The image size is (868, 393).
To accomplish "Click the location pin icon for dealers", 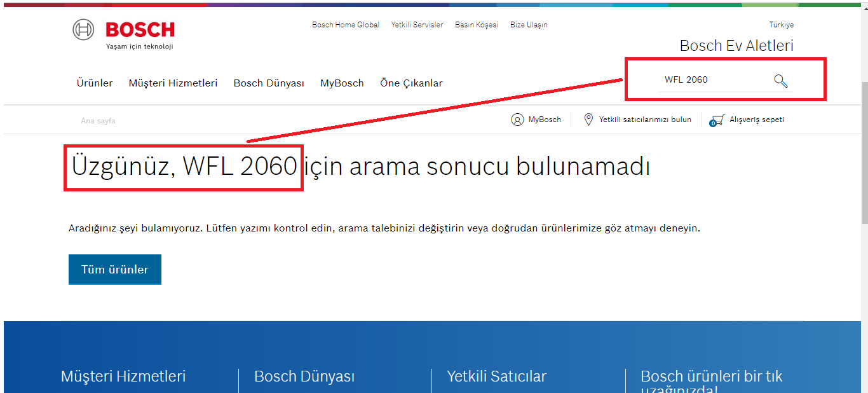I will [588, 120].
